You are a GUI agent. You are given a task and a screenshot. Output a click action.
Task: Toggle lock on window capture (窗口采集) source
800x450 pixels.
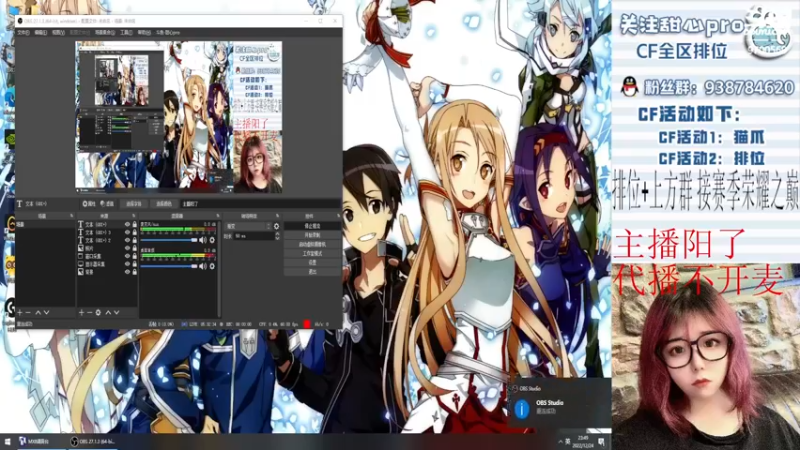(135, 256)
